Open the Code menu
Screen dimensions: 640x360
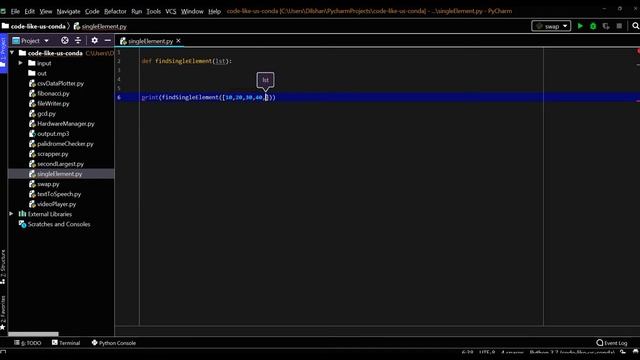click(x=92, y=11)
